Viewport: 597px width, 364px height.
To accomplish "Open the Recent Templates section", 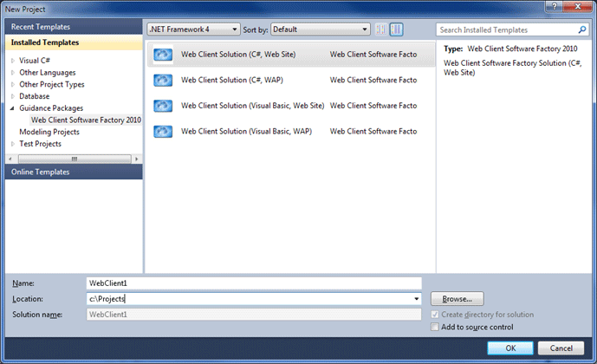I will [74, 27].
